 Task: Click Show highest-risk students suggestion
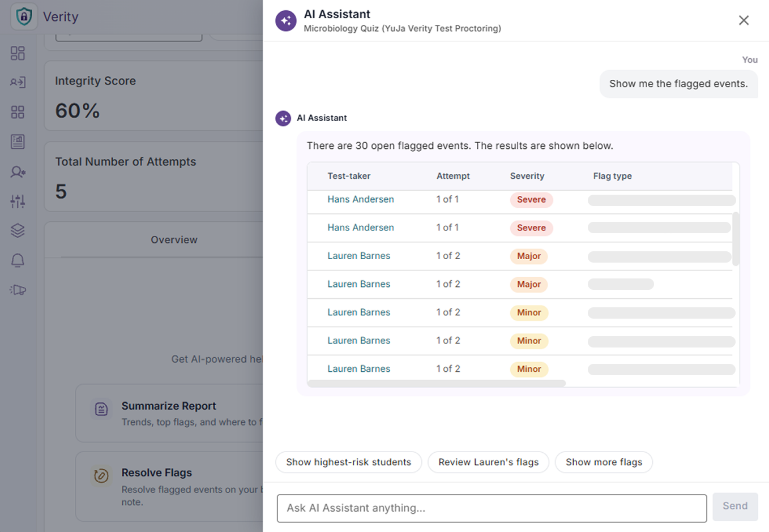pos(349,462)
